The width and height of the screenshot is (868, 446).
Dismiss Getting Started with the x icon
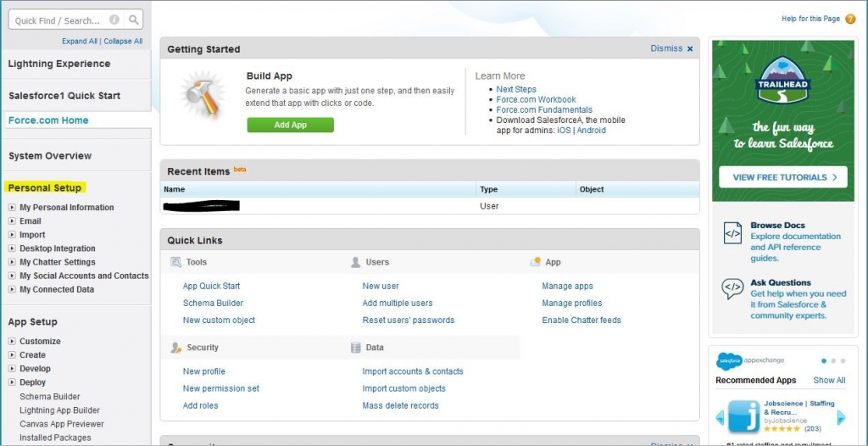click(x=690, y=49)
